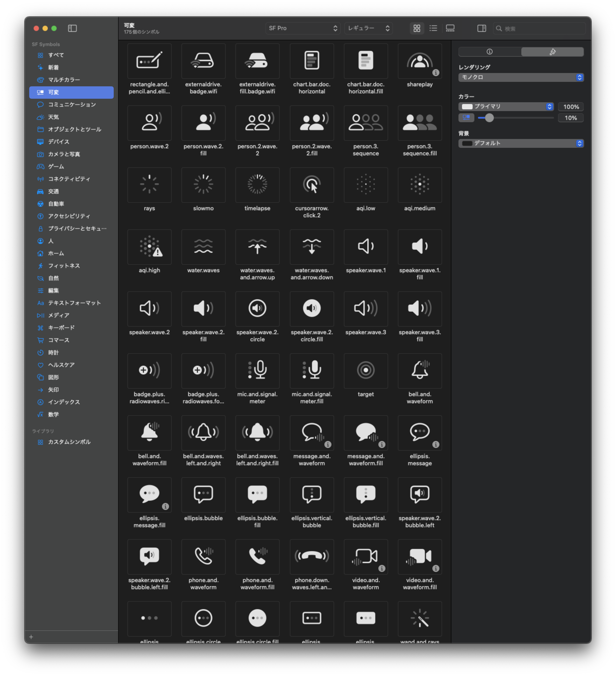Select the speaker.wave.2.circle.fill symbol
The image size is (616, 676).
311,309
